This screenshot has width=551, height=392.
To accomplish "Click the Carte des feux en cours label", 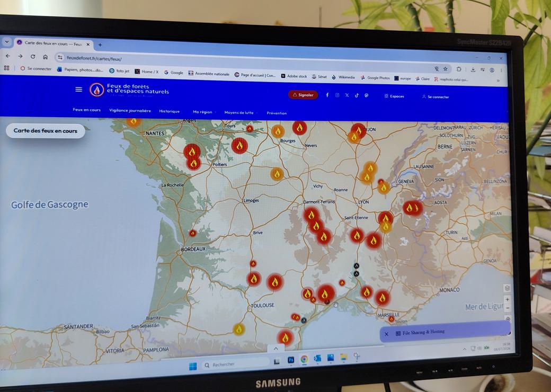I will coord(46,131).
